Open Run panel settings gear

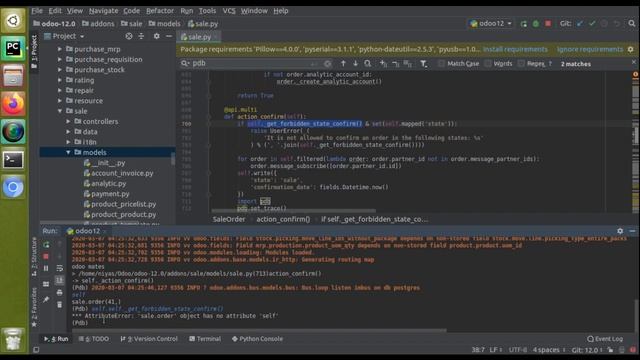[620, 231]
